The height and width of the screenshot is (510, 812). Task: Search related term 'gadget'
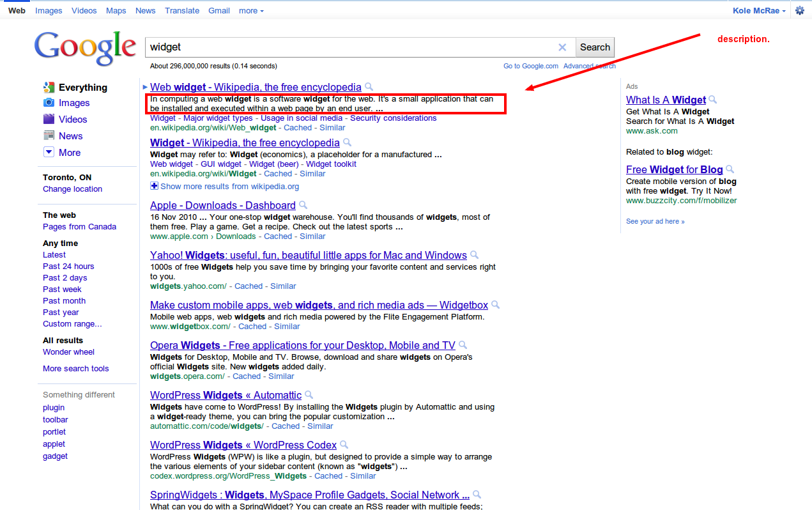[55, 456]
